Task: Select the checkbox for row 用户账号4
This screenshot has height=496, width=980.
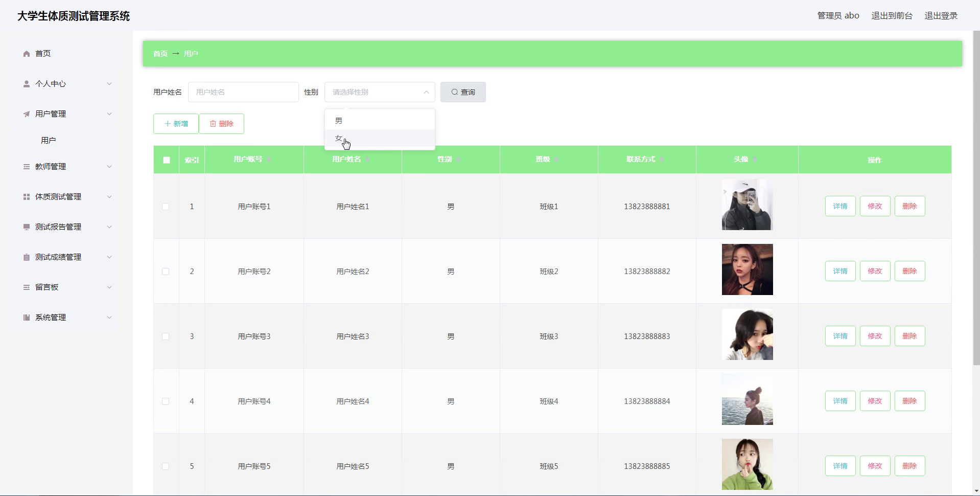Action: pos(166,401)
